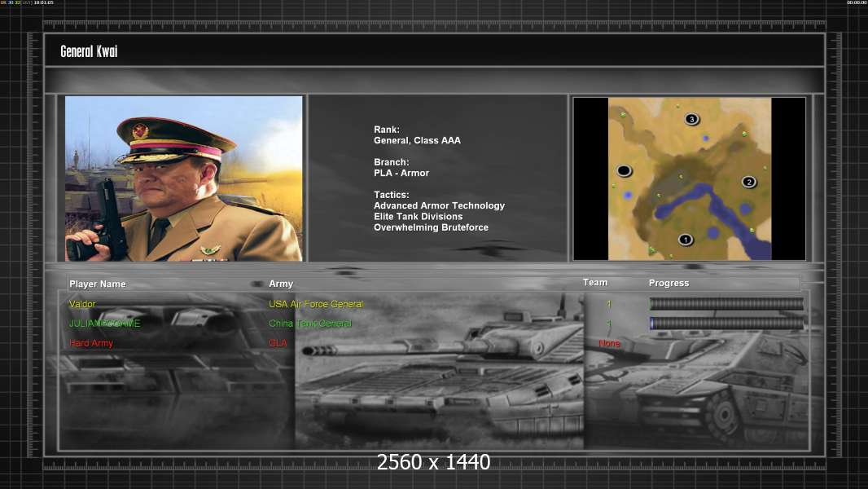Click the red "None" team value
This screenshot has height=489, width=868.
coord(610,343)
